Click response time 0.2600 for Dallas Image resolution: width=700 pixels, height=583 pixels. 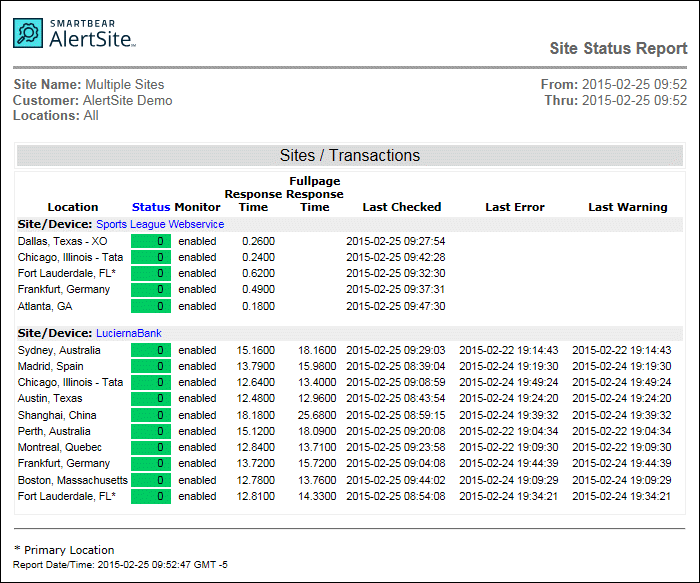pyautogui.click(x=258, y=242)
